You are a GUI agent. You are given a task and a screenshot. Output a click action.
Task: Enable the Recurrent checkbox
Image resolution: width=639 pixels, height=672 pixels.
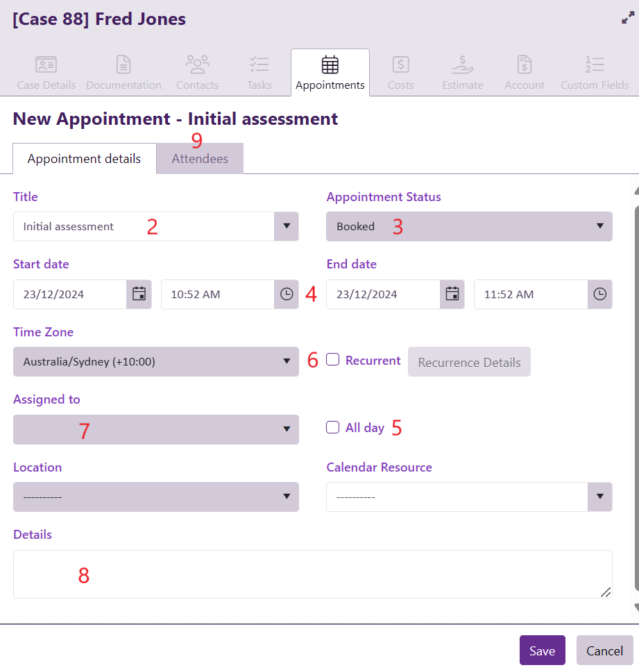click(333, 360)
